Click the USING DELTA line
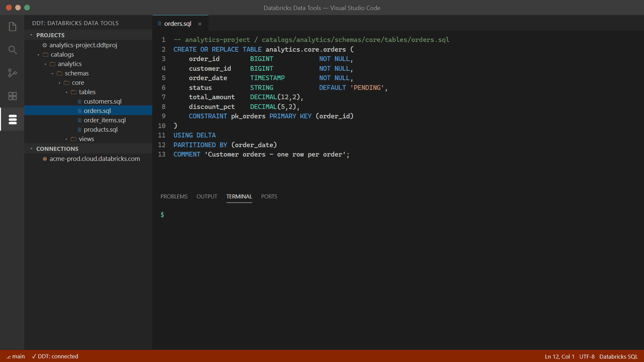 [194, 135]
